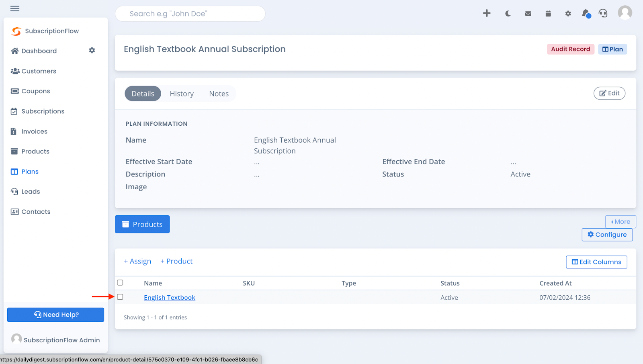Open Invoices in sidebar
The height and width of the screenshot is (364, 643).
point(29,131)
